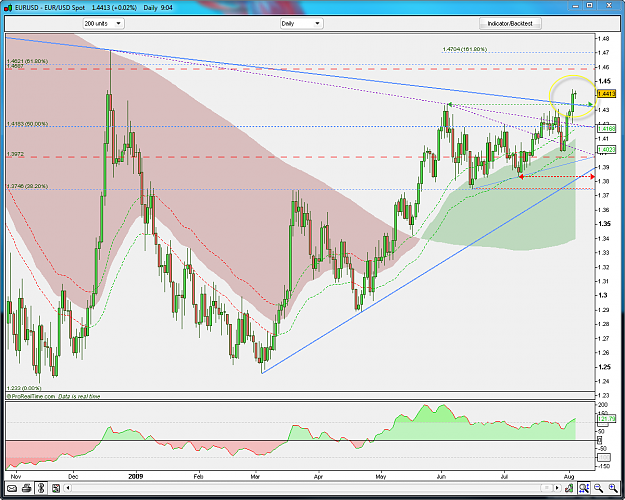
Task: Click the 1.4183 (50.00%) Fibonacci label
Action: click(x=28, y=124)
